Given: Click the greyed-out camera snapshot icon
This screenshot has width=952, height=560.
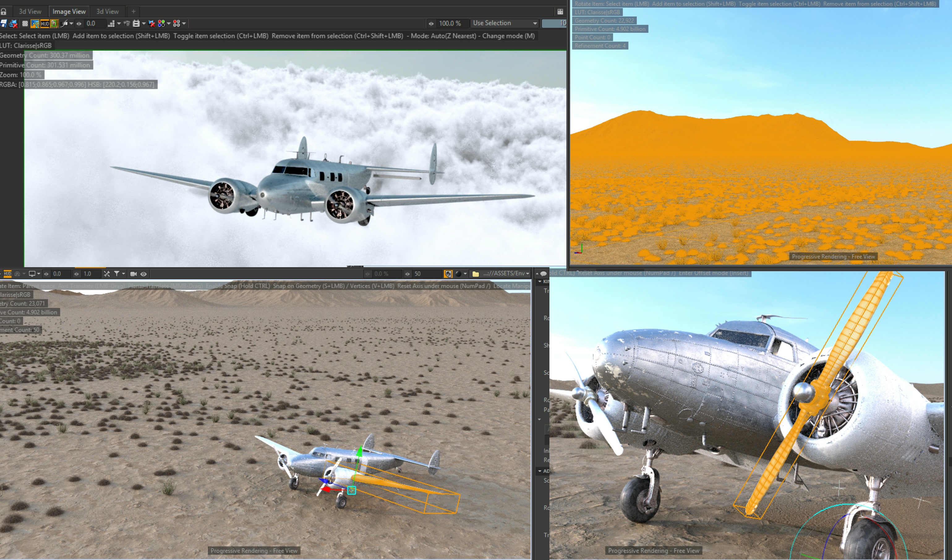Looking at the screenshot, I should point(126,24).
